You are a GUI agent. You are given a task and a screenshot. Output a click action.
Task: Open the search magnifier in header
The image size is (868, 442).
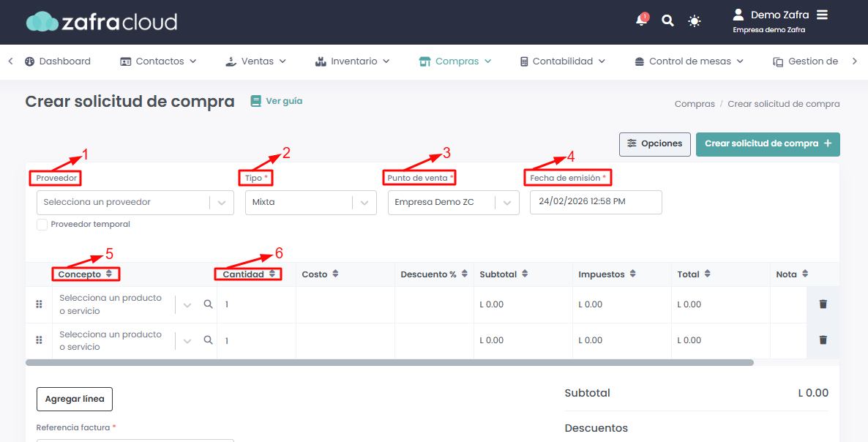click(x=668, y=21)
